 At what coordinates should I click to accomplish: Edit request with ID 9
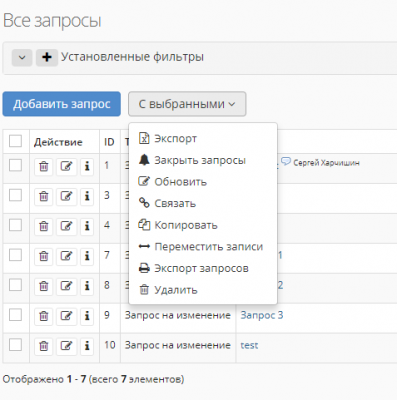(x=66, y=316)
